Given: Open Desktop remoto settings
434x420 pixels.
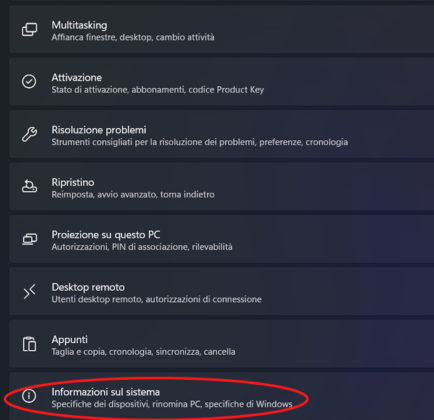Looking at the screenshot, I should (222, 291).
